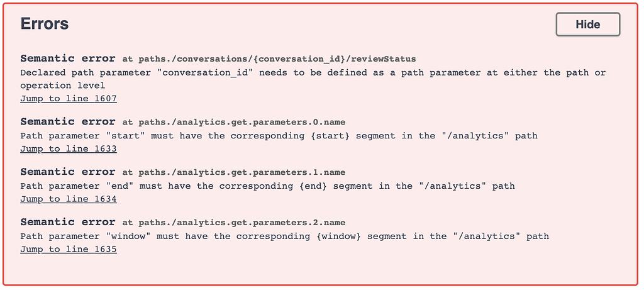Click the Jump to line 1634 link
The width and height of the screenshot is (644, 290).
tap(69, 199)
